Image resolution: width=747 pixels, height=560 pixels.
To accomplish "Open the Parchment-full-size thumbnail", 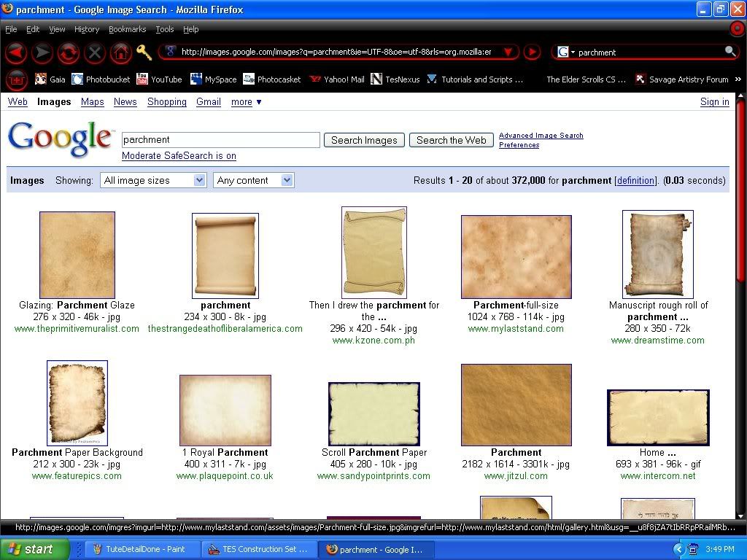I will point(516,257).
